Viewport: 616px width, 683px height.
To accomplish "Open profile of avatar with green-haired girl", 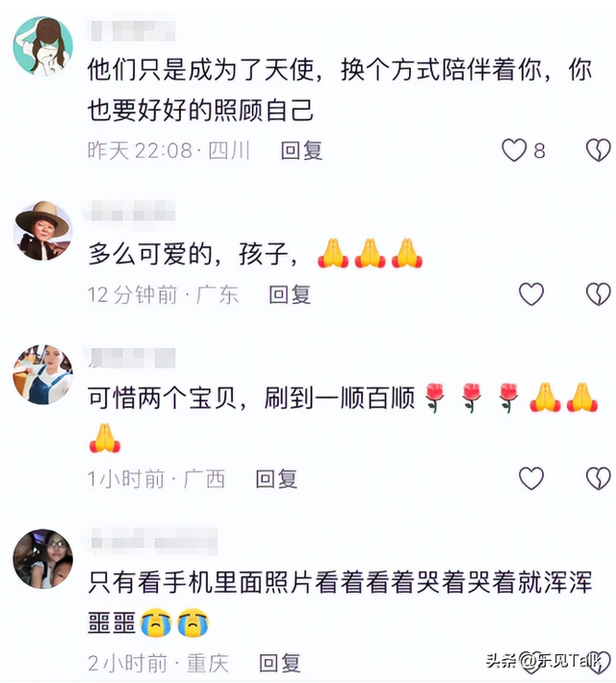I will click(x=43, y=46).
